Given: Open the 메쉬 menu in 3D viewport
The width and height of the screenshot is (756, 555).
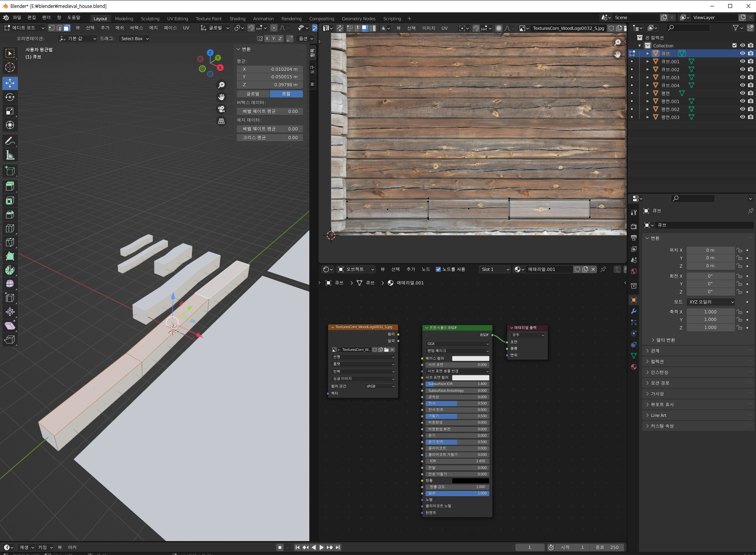Looking at the screenshot, I should tap(119, 28).
